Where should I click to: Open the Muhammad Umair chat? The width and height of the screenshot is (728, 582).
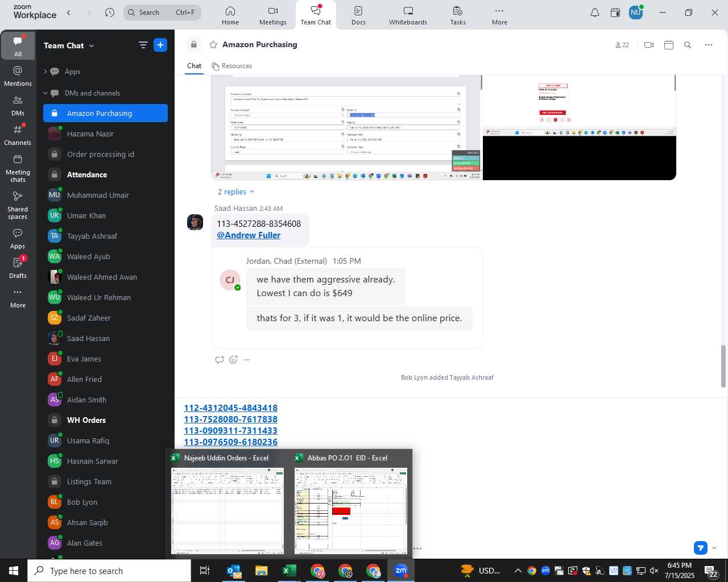tap(105, 195)
